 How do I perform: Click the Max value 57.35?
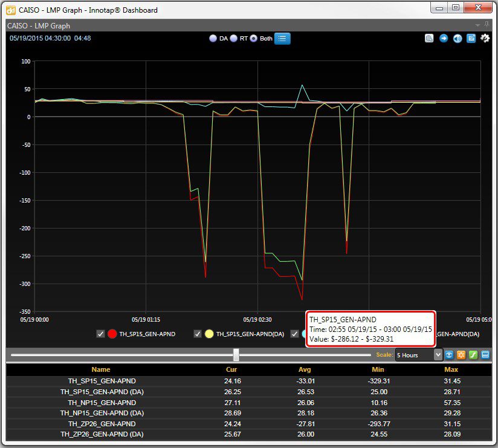452,403
